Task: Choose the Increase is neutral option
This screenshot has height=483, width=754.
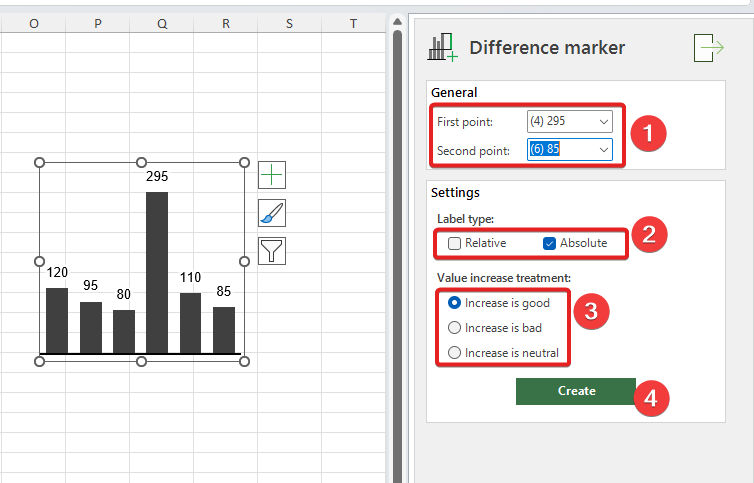Action: click(455, 352)
